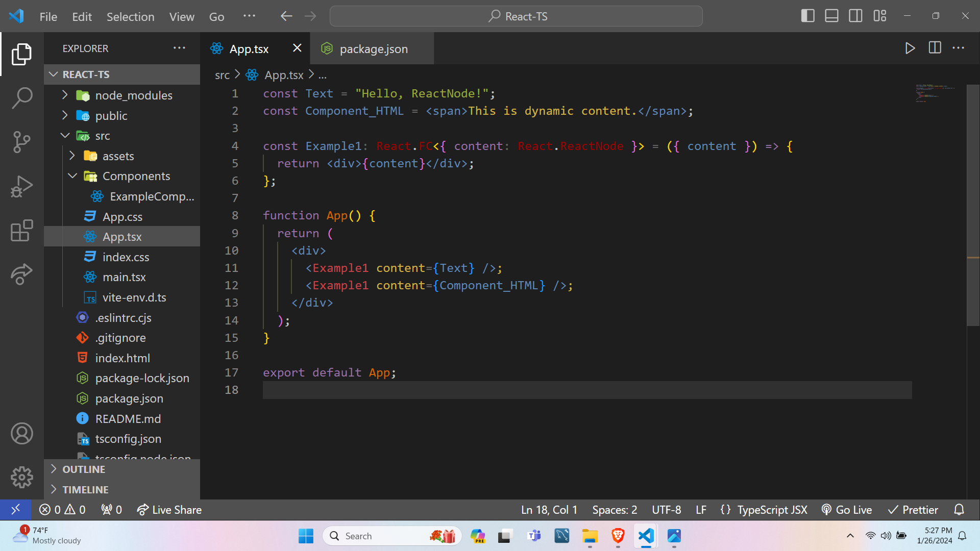
Task: Click the Go Live status bar button
Action: click(847, 510)
